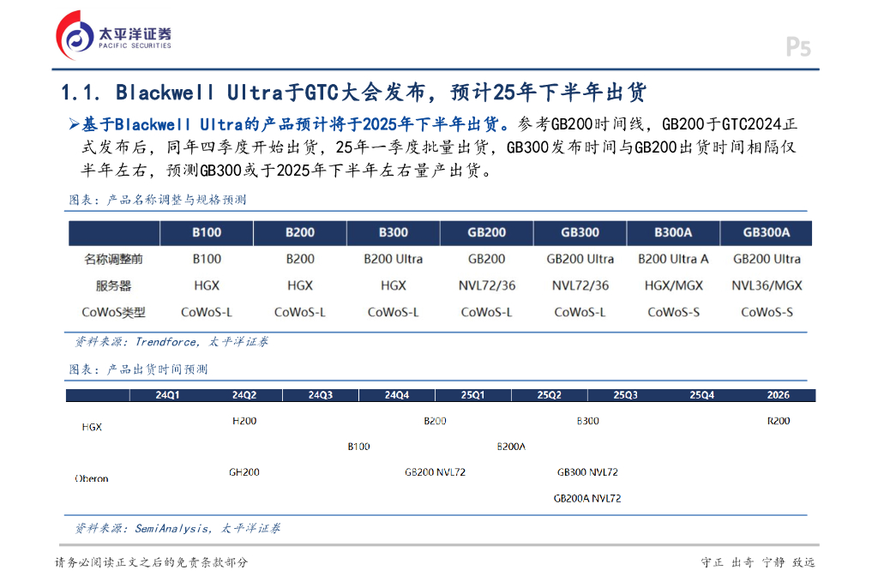Select the 25Q4 timeline header
Image resolution: width=878 pixels, height=588 pixels.
pyautogui.click(x=701, y=395)
